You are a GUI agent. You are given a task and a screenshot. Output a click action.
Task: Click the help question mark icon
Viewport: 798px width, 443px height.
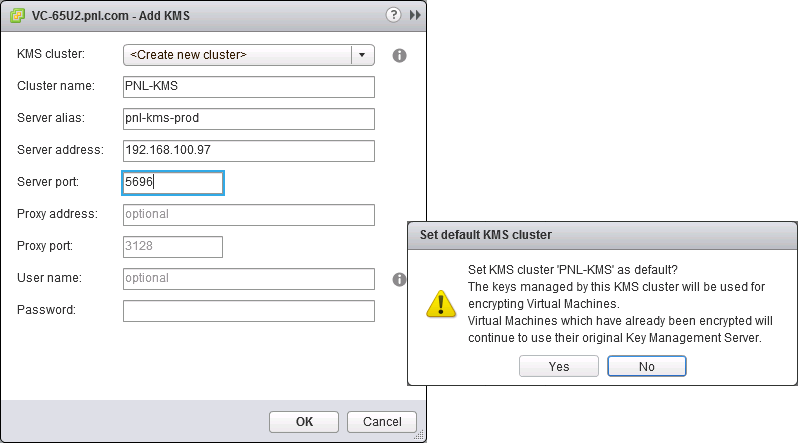pos(393,15)
